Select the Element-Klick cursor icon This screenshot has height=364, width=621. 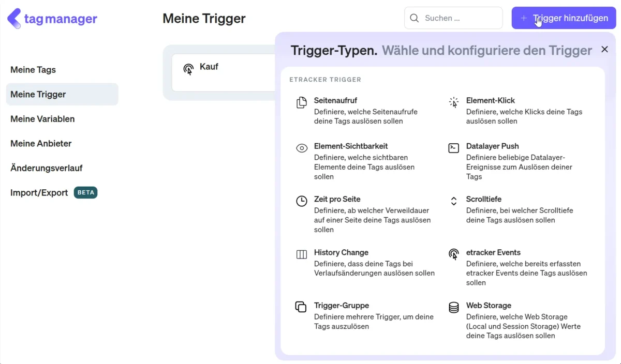tap(453, 102)
